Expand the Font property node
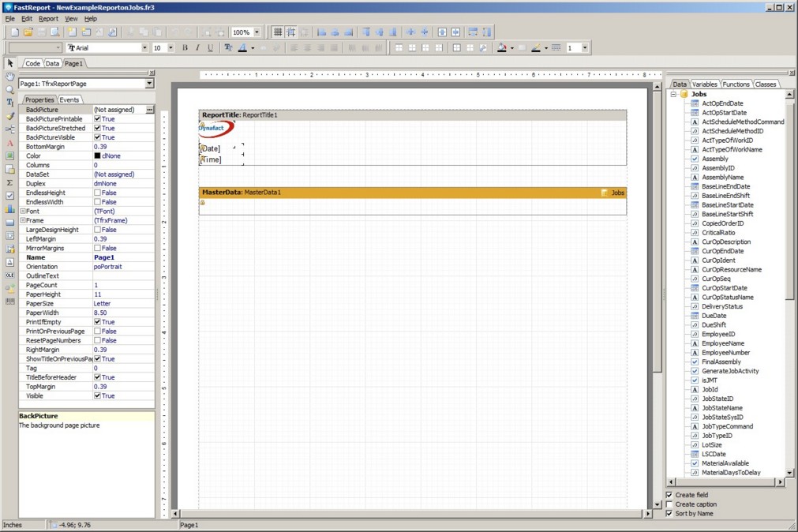 (23, 212)
